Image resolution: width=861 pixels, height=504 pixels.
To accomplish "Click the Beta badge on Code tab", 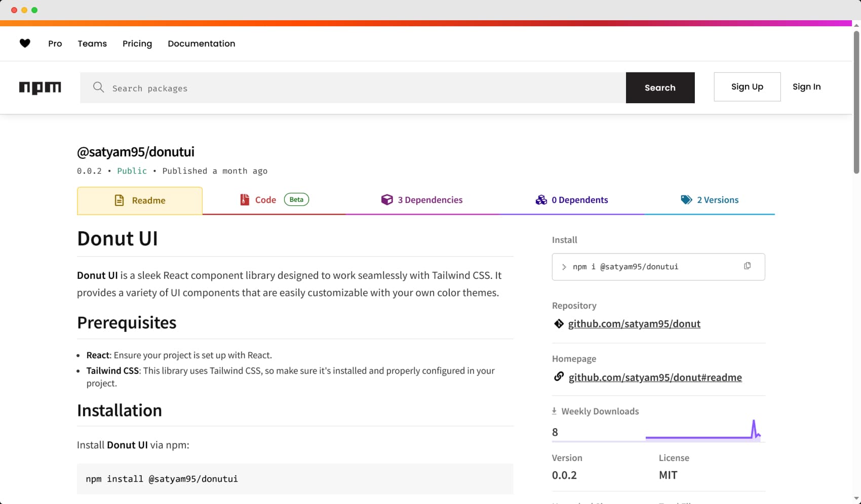I will click(296, 199).
